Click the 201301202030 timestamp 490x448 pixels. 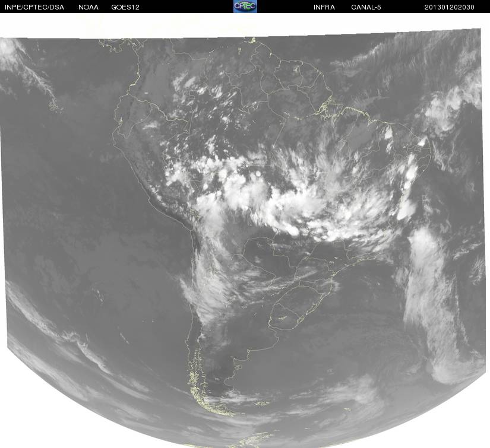pos(450,7)
